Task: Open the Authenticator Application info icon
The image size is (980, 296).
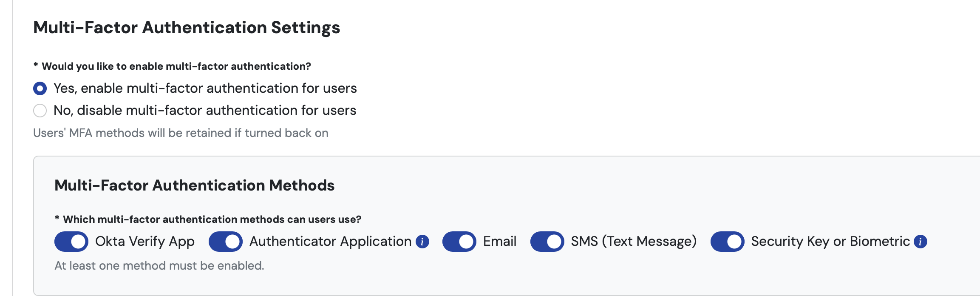Action: pyautogui.click(x=422, y=242)
